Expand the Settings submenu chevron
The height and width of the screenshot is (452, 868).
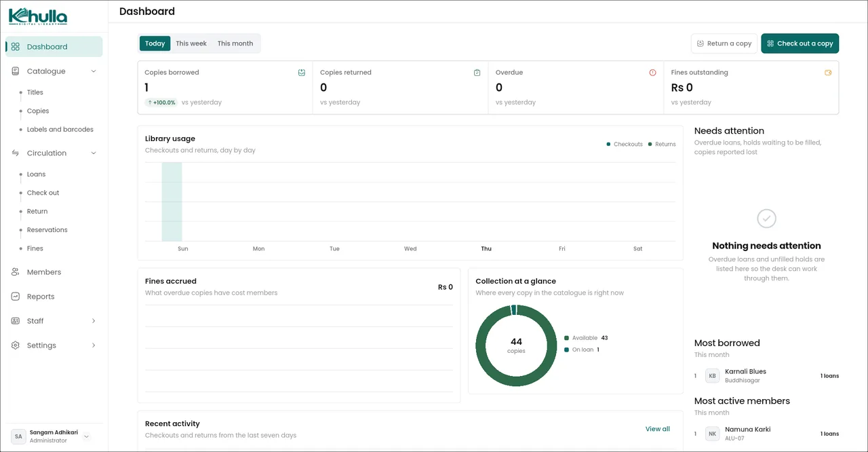click(94, 345)
